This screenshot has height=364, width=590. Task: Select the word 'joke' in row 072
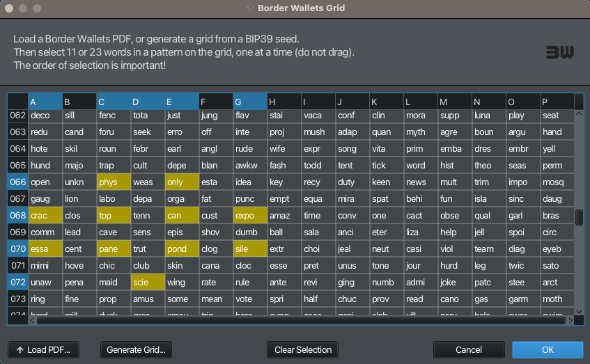pyautogui.click(x=455, y=283)
